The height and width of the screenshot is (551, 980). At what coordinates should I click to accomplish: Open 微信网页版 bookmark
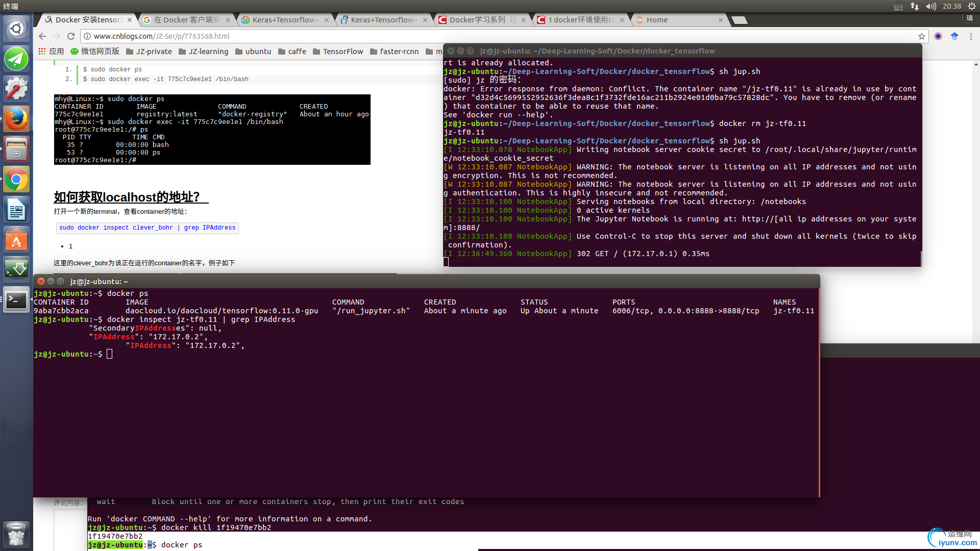[95, 52]
